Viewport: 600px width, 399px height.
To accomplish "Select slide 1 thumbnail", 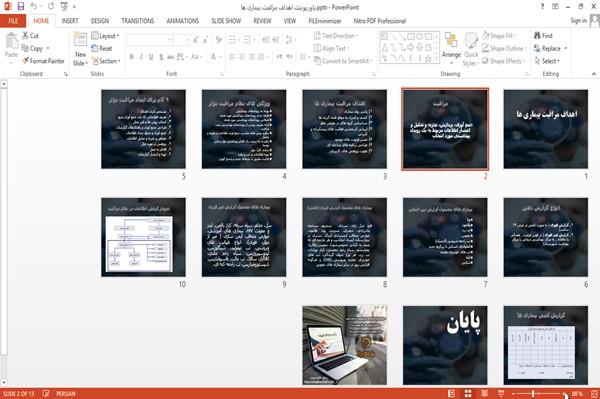I will (546, 129).
